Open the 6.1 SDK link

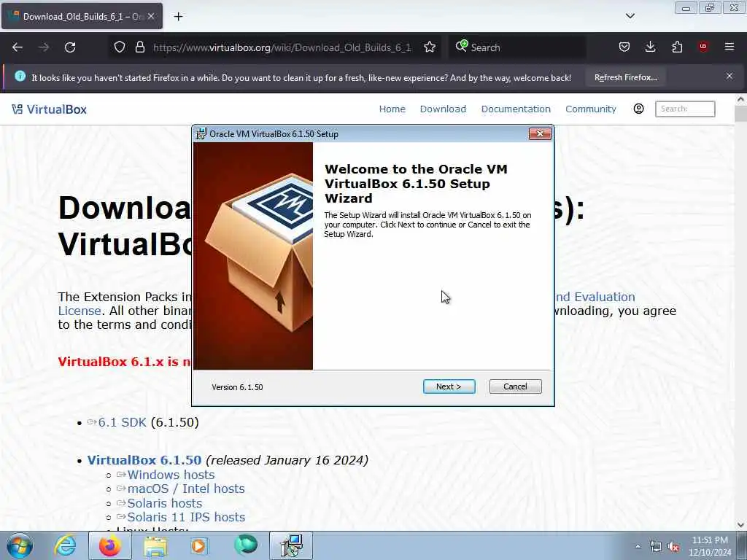[122, 422]
